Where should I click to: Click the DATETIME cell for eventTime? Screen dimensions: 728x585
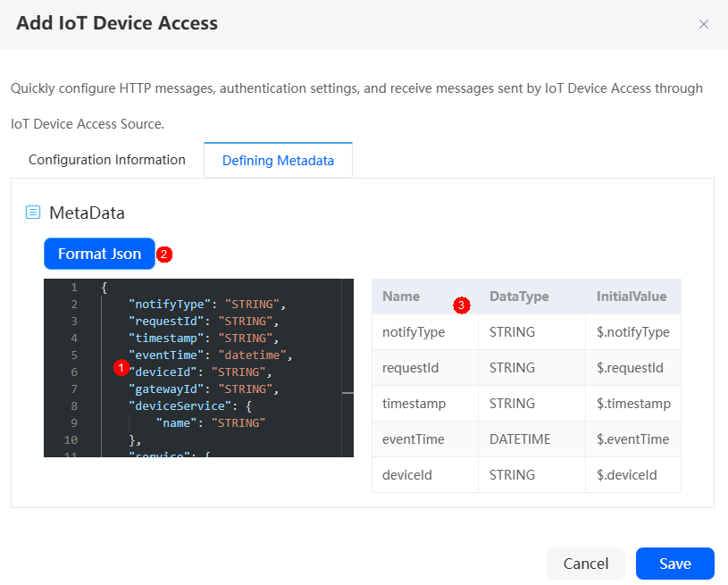pyautogui.click(x=520, y=439)
